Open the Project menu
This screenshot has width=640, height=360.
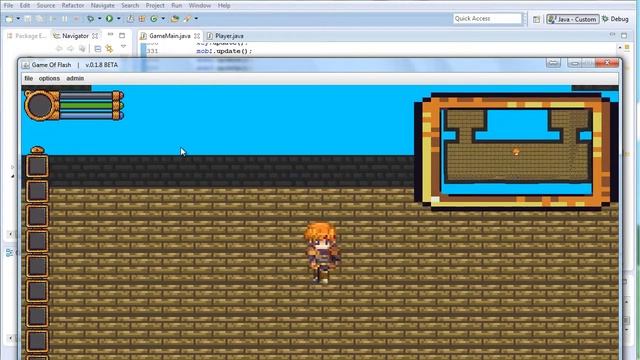(x=155, y=6)
